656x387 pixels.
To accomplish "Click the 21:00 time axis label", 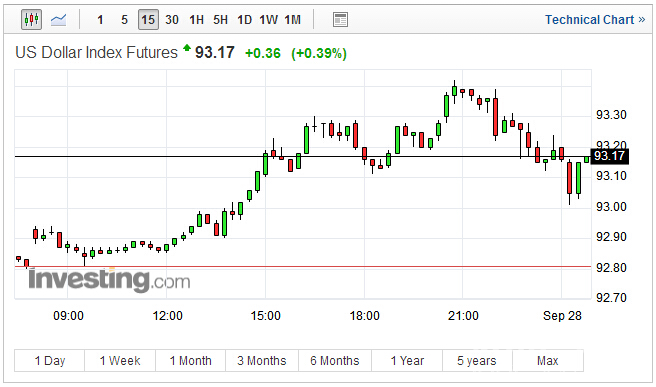I will (x=463, y=316).
